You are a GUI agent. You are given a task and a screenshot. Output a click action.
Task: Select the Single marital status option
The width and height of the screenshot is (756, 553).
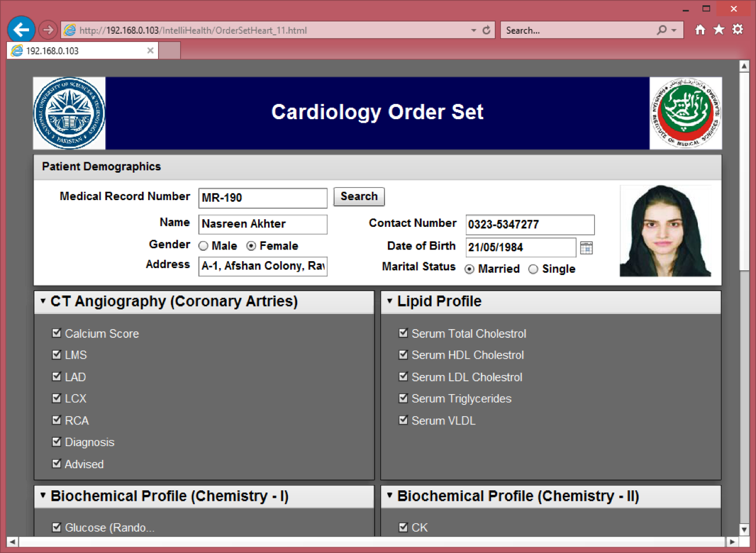(x=533, y=269)
